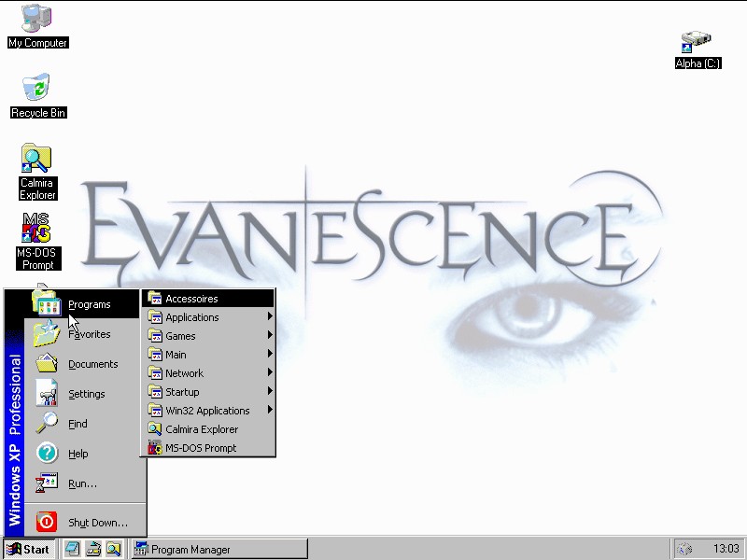Click the system tray icon beside the clock
Screen dimensions: 747x560
[x=684, y=549]
